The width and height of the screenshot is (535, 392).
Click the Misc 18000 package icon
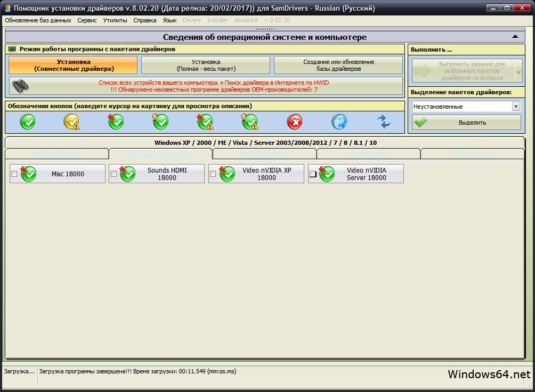click(x=28, y=174)
